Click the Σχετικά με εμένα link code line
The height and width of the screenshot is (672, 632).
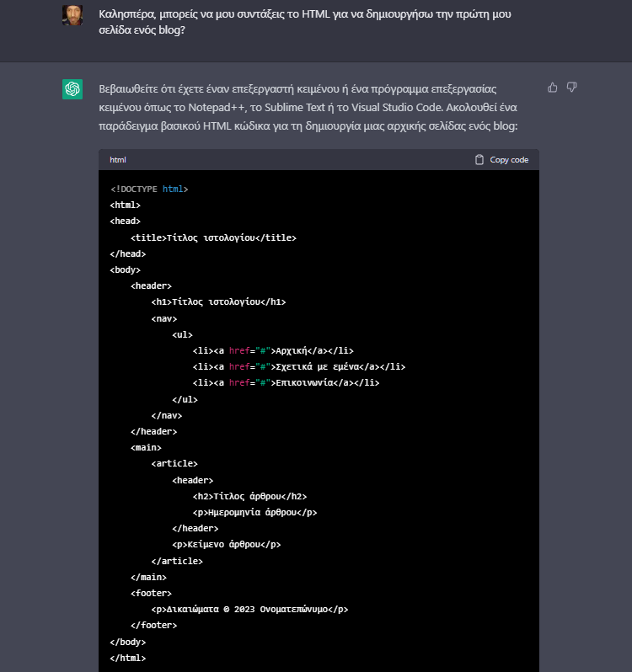(299, 367)
